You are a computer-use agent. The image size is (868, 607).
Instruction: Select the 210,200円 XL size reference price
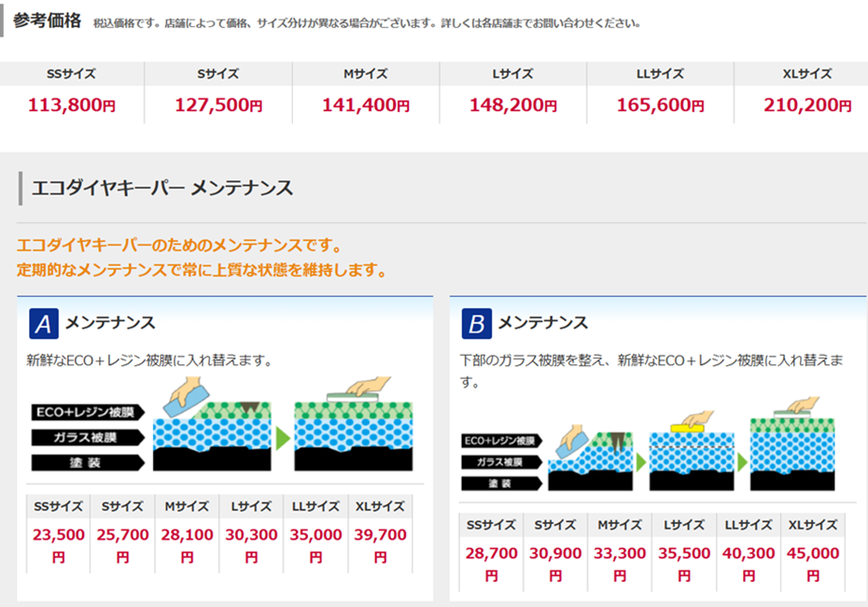pos(807,106)
